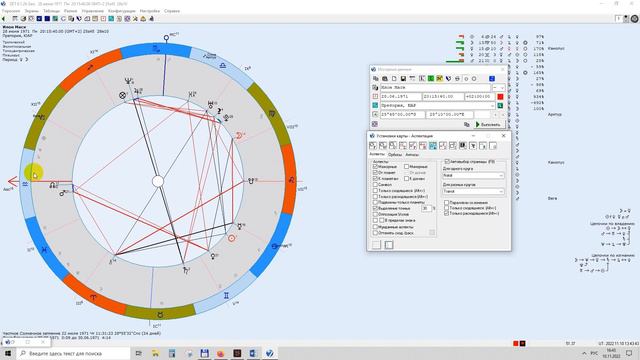Toggle the Выделение точных checkbox
Screen dimensions: 640x360
click(x=375, y=208)
